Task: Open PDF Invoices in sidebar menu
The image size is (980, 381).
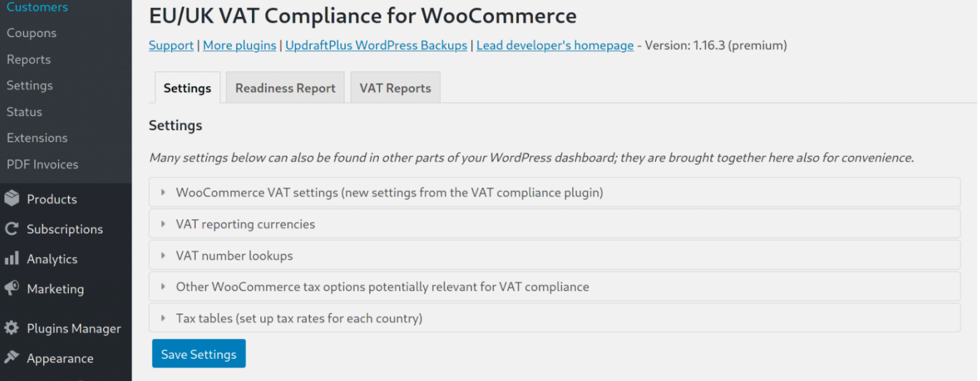Action: pos(42,164)
